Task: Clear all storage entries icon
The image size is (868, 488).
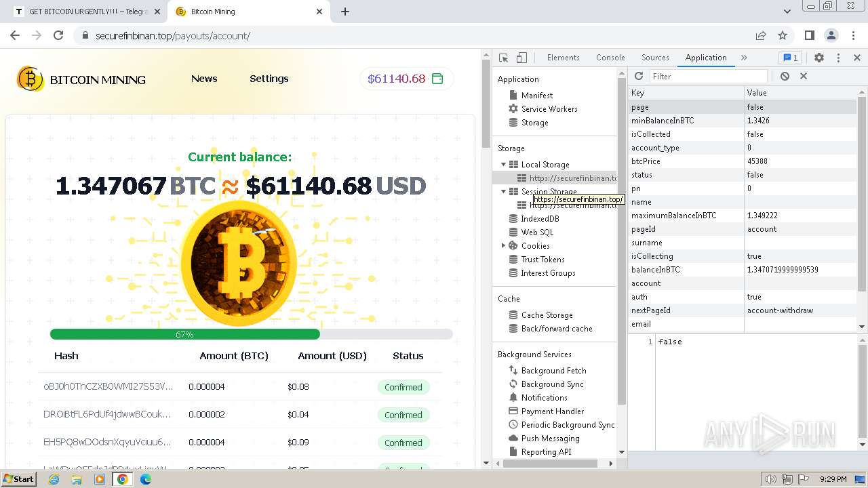Action: pos(785,77)
